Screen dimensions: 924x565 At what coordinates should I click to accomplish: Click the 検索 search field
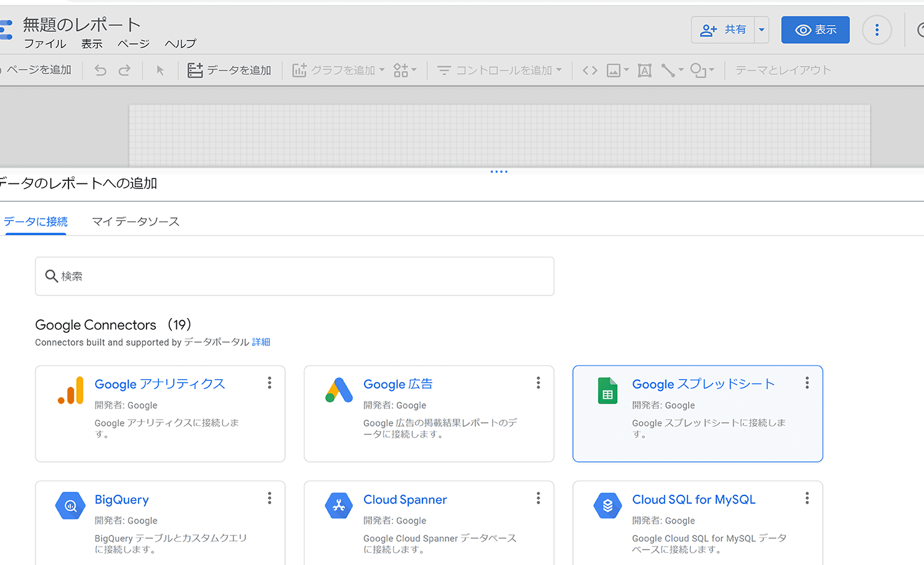click(x=294, y=276)
